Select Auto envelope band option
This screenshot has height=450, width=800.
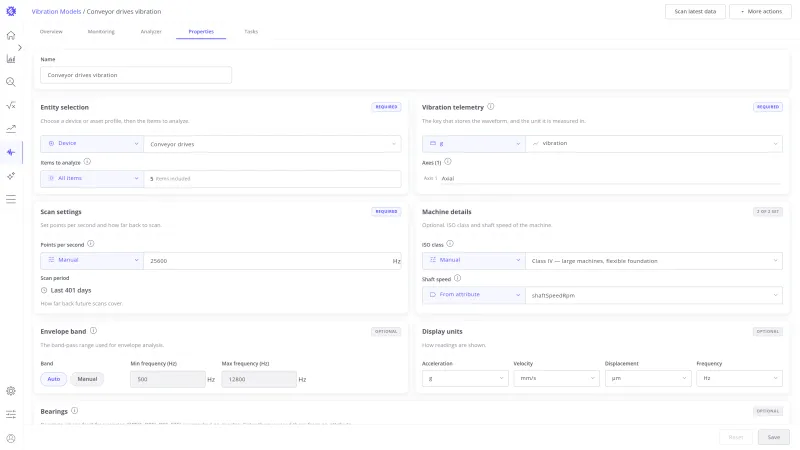pyautogui.click(x=54, y=379)
